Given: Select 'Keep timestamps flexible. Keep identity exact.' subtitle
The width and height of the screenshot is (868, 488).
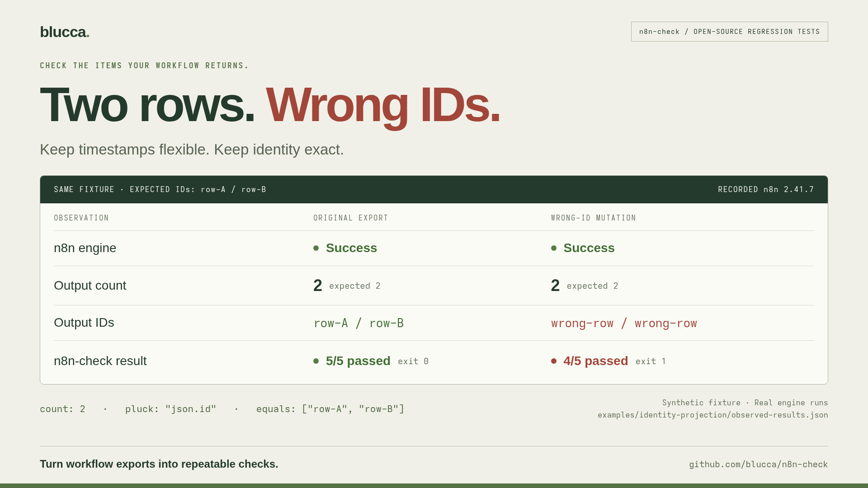Looking at the screenshot, I should pos(192,150).
